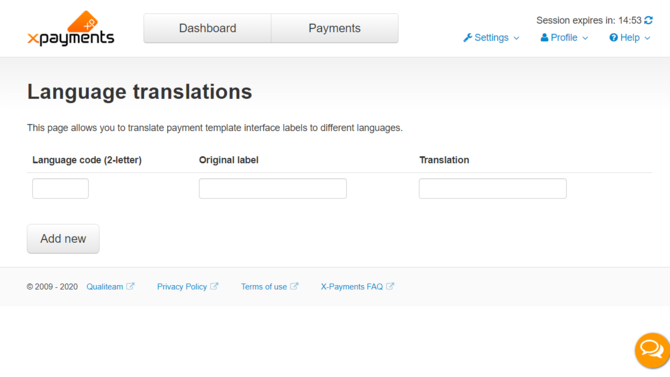Click external link icon beside X-Payments FAQ

pyautogui.click(x=390, y=286)
